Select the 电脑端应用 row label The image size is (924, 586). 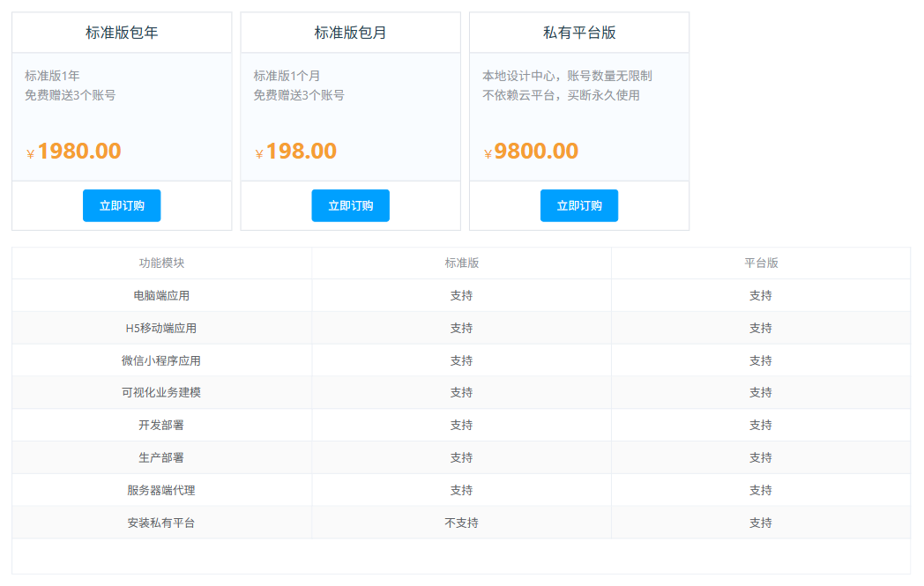tap(161, 295)
